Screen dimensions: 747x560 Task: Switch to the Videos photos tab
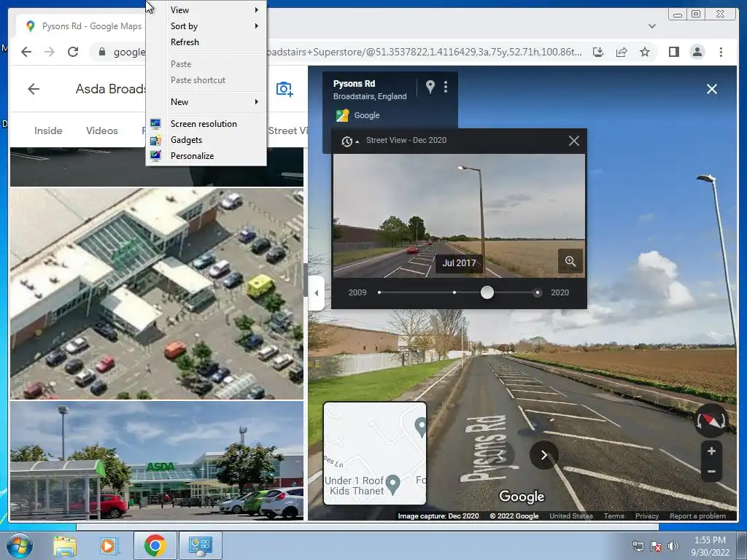click(102, 131)
